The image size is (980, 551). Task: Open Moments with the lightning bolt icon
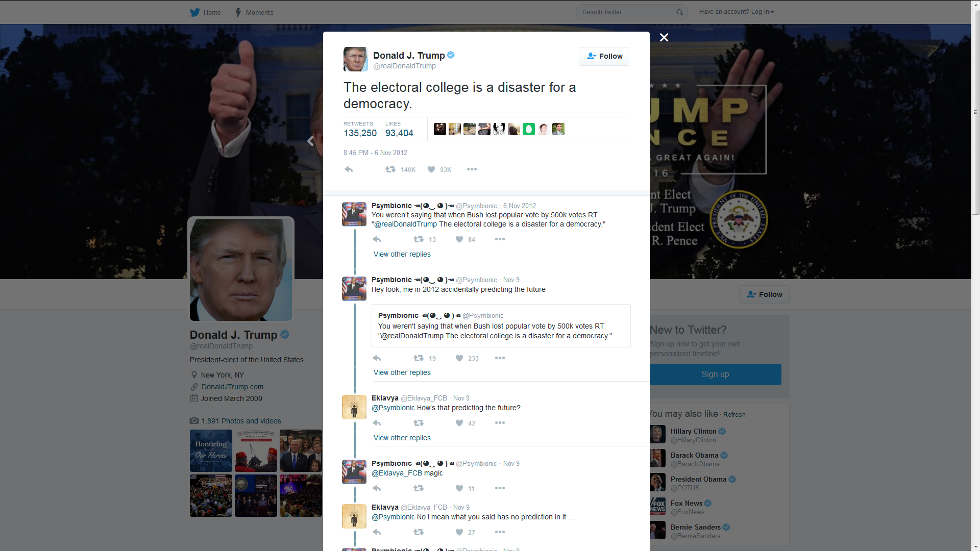click(x=238, y=12)
